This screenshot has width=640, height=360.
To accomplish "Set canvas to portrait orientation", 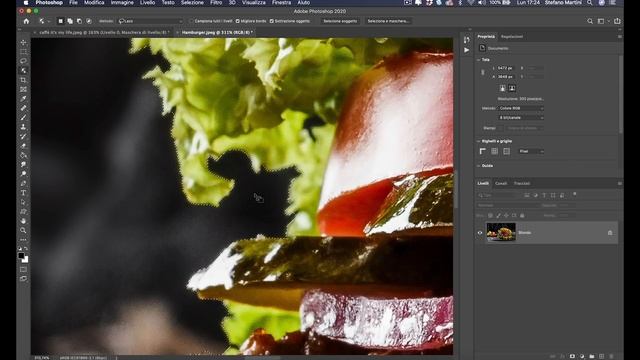I will click(502, 88).
